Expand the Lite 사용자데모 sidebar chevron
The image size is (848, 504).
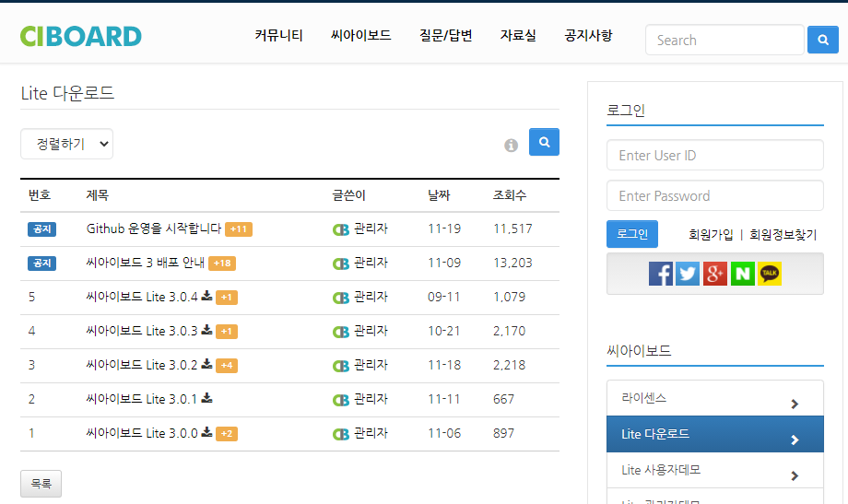(x=795, y=475)
